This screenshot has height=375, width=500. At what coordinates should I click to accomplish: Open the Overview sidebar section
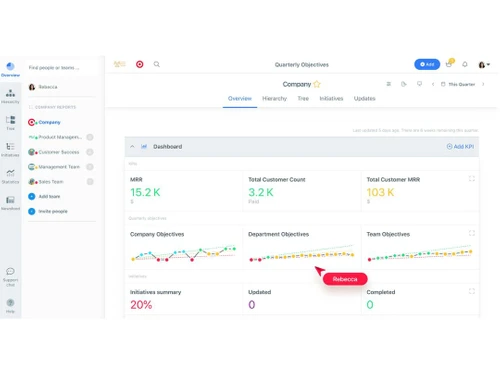(10, 69)
